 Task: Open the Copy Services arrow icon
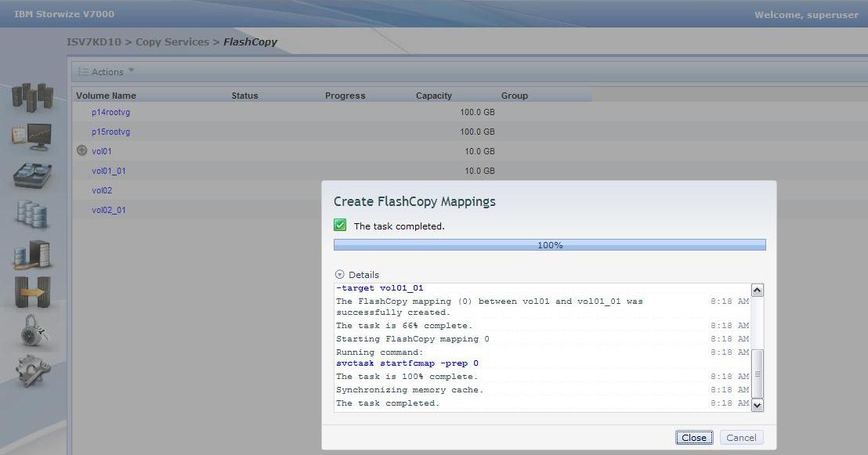pos(32,291)
